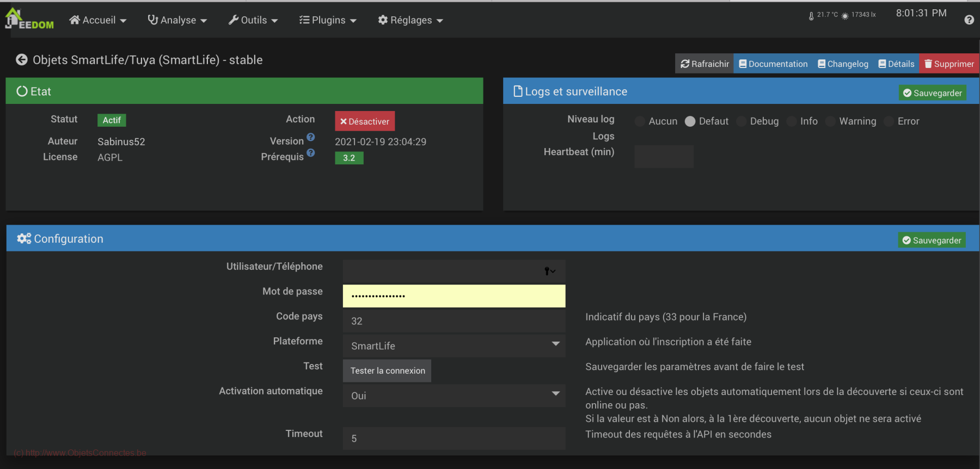980x469 pixels.
Task: Click the luminosity 17343 lx indicator
Action: [x=859, y=15]
